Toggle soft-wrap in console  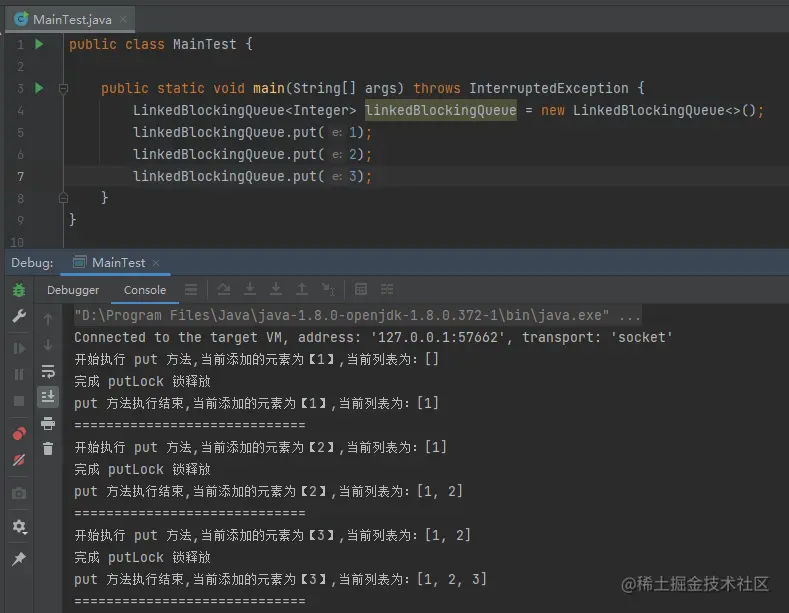[x=48, y=371]
